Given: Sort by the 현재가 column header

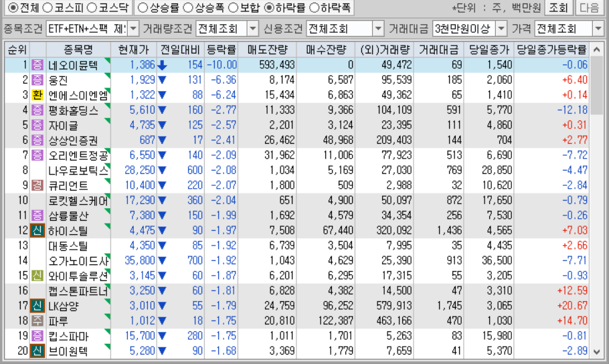Looking at the screenshot, I should click(134, 50).
